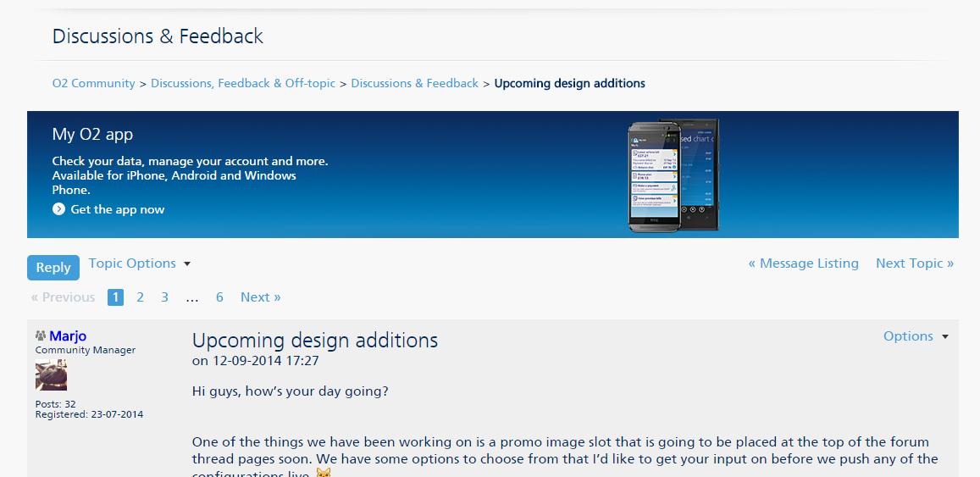Click the Reply button
Screen dimensions: 980x477
[53, 267]
